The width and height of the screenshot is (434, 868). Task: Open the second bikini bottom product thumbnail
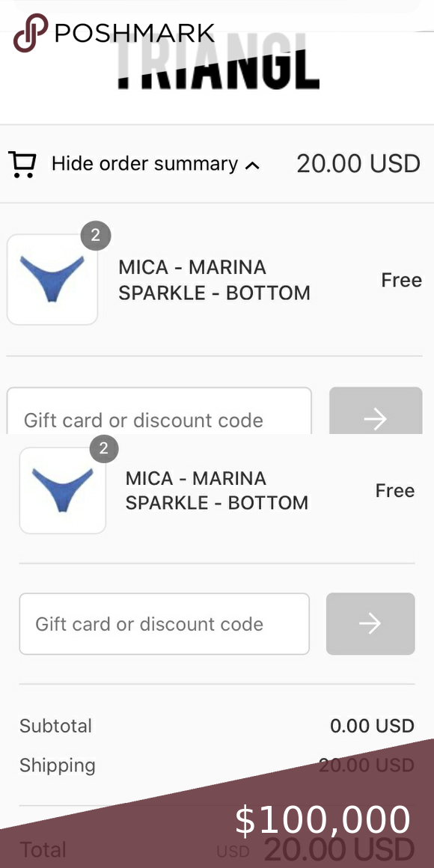(63, 490)
